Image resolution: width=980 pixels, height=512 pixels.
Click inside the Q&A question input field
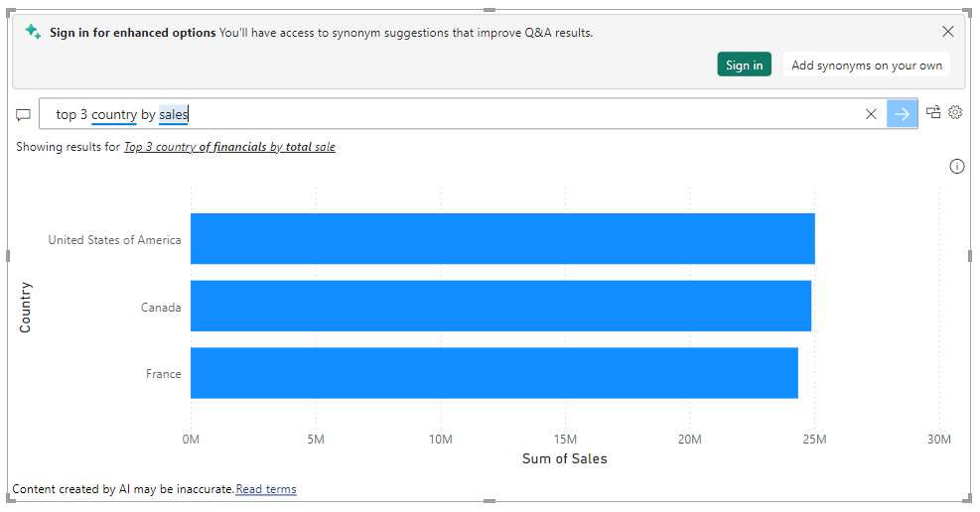tap(463, 114)
